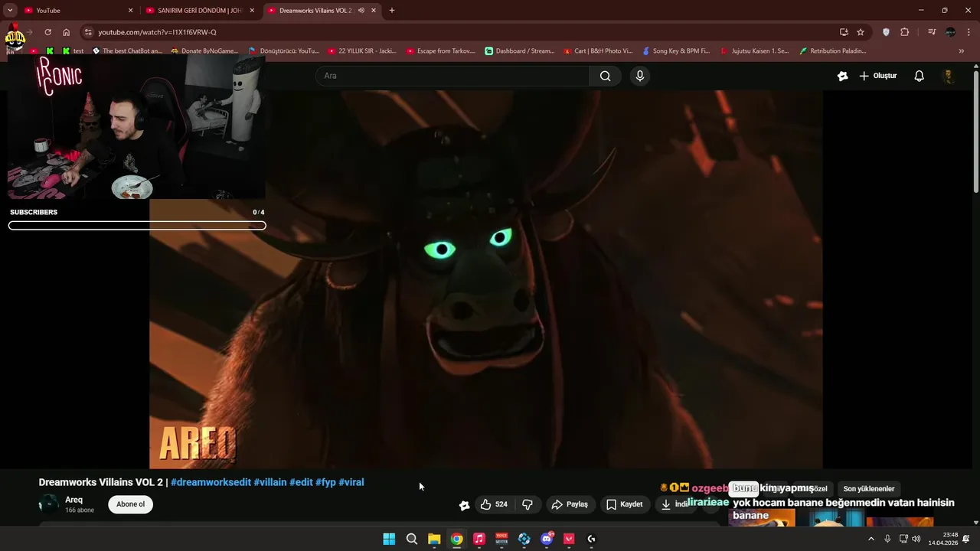The height and width of the screenshot is (551, 980).
Task: Switch to SANIRIM GERİ DÖNDÜM tab
Action: pos(199,11)
